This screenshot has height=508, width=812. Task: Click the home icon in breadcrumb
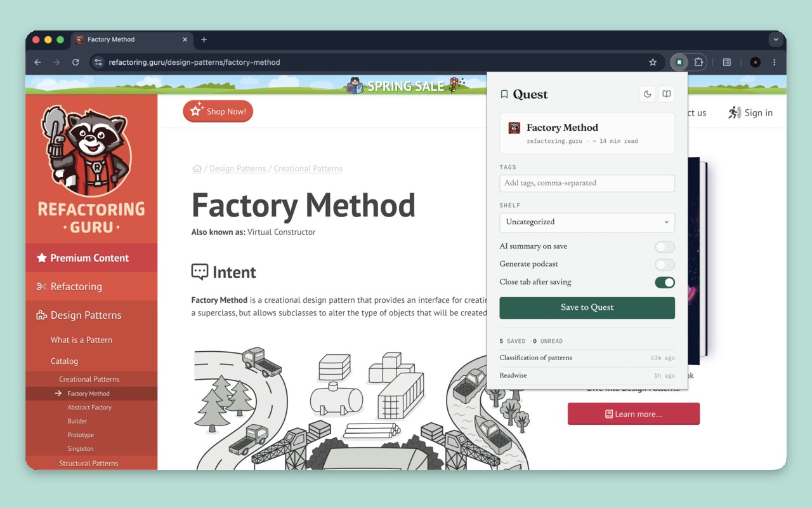tap(197, 168)
